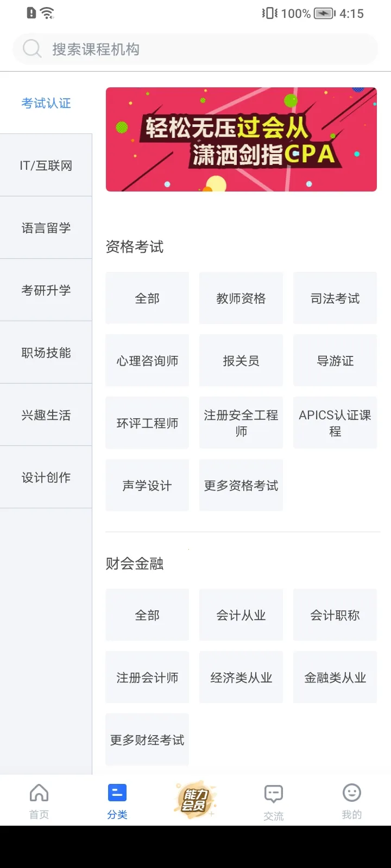Viewport: 391px width, 868px height.
Task: Switch to the IT/互联网 category tab
Action: (46, 165)
